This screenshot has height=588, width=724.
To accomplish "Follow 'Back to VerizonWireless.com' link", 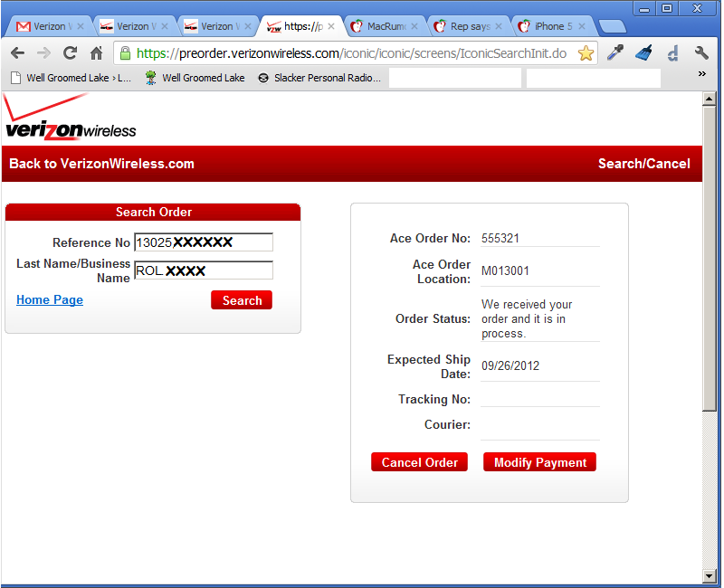I will coord(101,164).
